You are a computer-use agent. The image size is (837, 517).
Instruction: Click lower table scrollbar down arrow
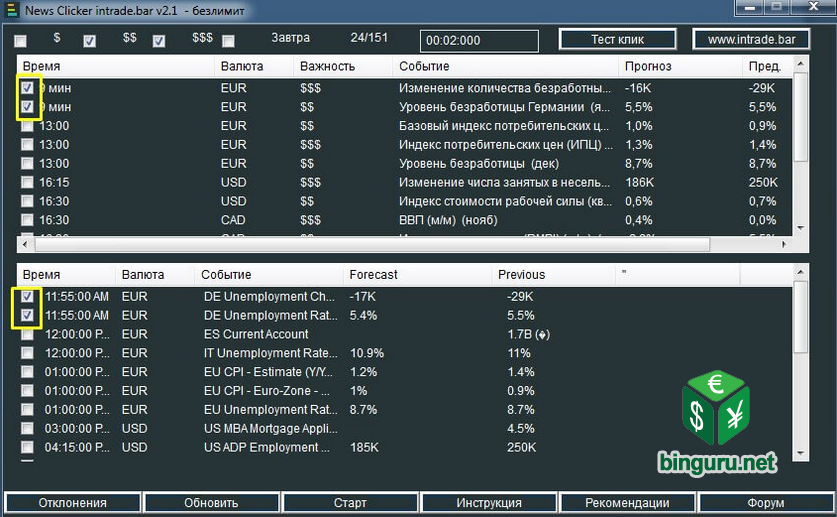800,454
